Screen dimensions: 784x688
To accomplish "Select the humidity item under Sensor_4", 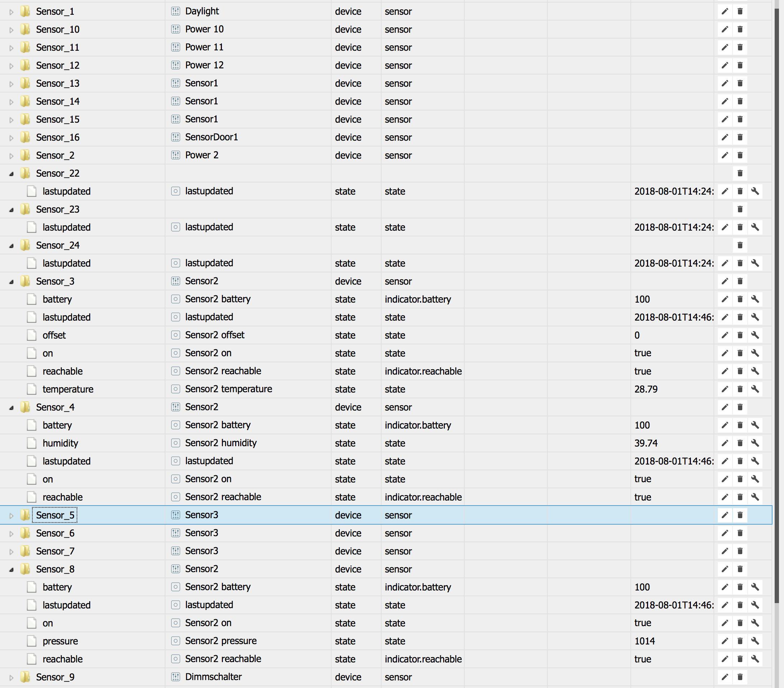I will (x=60, y=443).
